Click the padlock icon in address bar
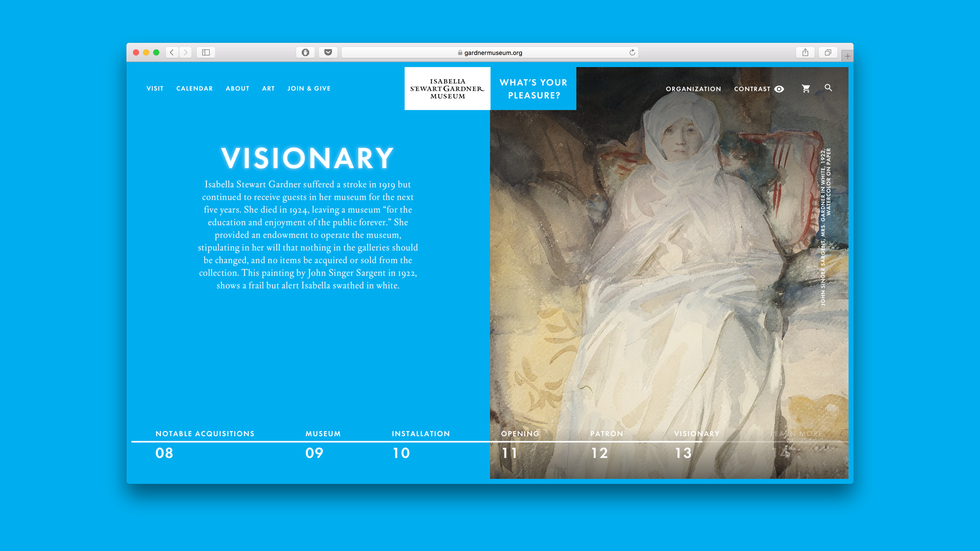Viewport: 980px width, 551px height. click(x=460, y=53)
